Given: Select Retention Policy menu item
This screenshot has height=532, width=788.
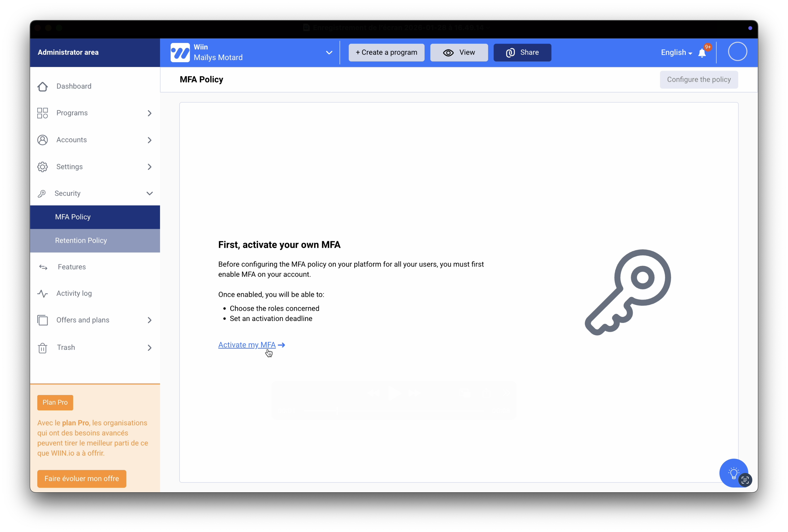Looking at the screenshot, I should pos(81,241).
